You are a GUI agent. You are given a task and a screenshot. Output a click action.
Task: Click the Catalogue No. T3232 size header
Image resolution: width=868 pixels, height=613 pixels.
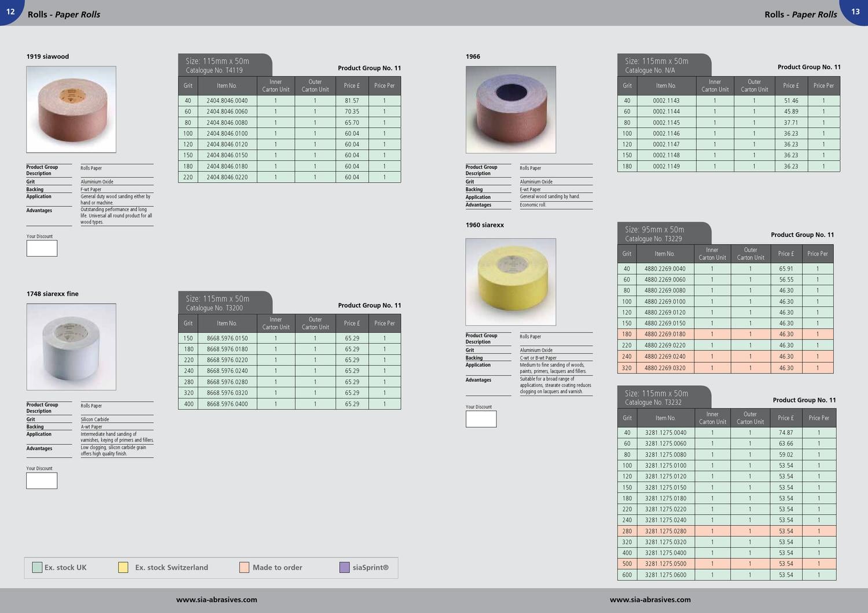[x=664, y=397]
